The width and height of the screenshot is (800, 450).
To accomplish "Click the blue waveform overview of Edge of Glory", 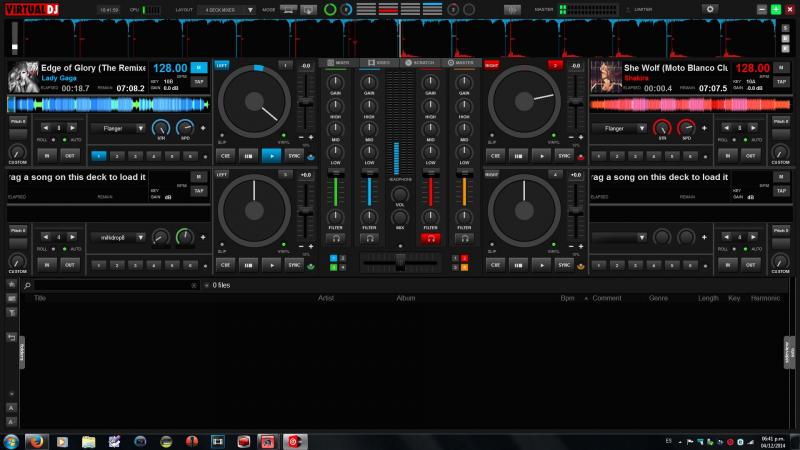I will point(108,105).
